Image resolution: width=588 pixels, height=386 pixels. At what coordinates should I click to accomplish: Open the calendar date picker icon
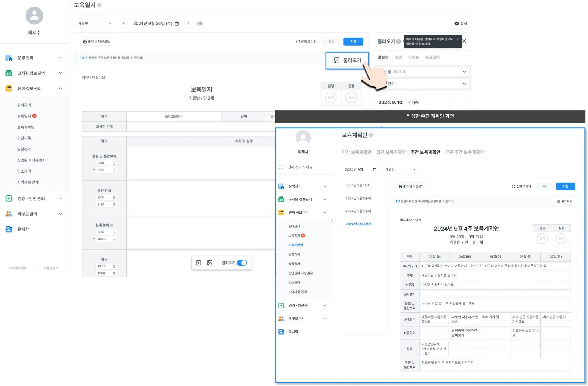click(x=177, y=24)
